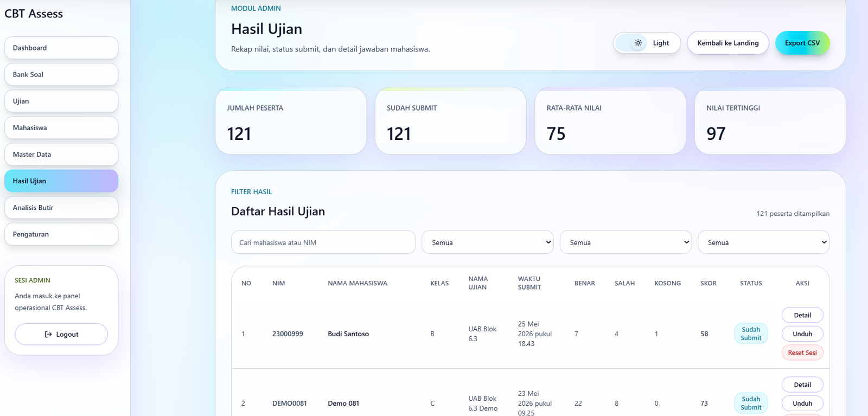Click the name Budi Santoso
Viewport: 868px width, 416px height.
[x=348, y=334]
